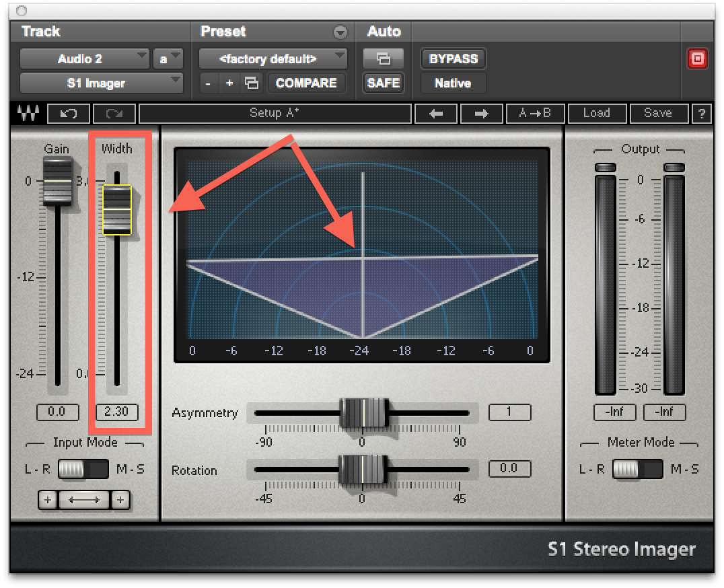724x588 pixels.
Task: Toggle the Input Mode L-R / M-S switch
Action: tap(83, 470)
